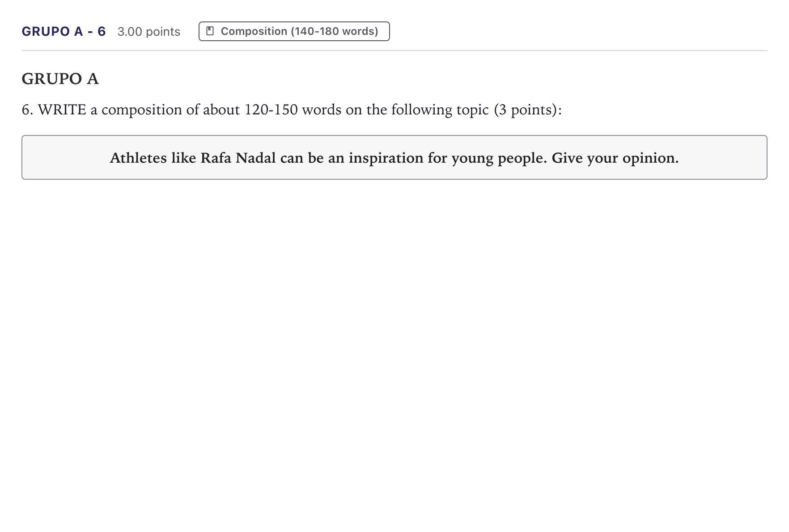
Task: Click the large GRUPO A heading
Action: click(60, 79)
